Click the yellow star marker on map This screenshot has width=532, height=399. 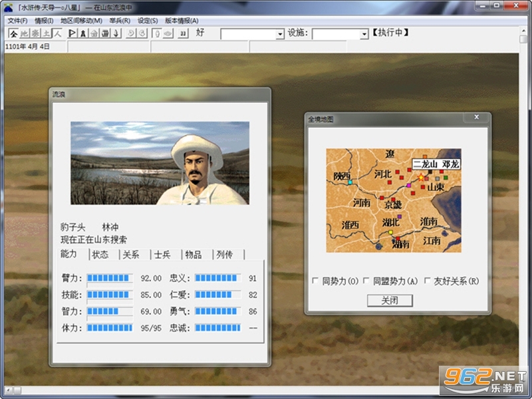click(421, 177)
